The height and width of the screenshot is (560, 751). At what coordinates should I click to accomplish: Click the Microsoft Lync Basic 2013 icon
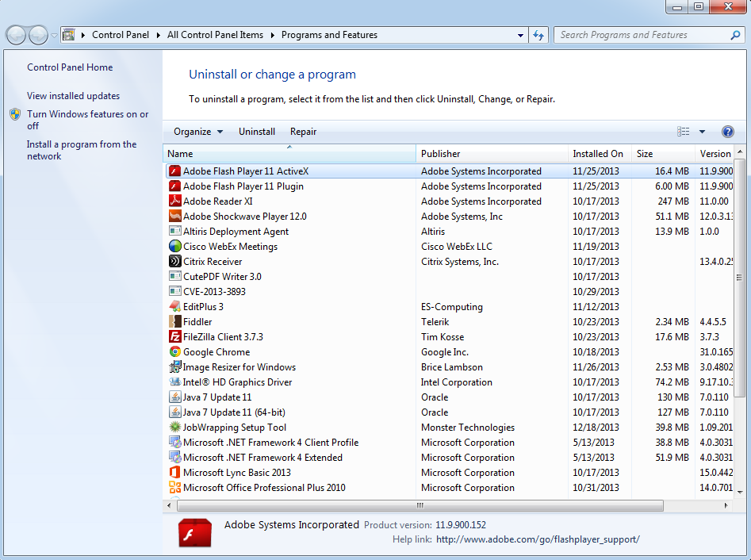[175, 472]
